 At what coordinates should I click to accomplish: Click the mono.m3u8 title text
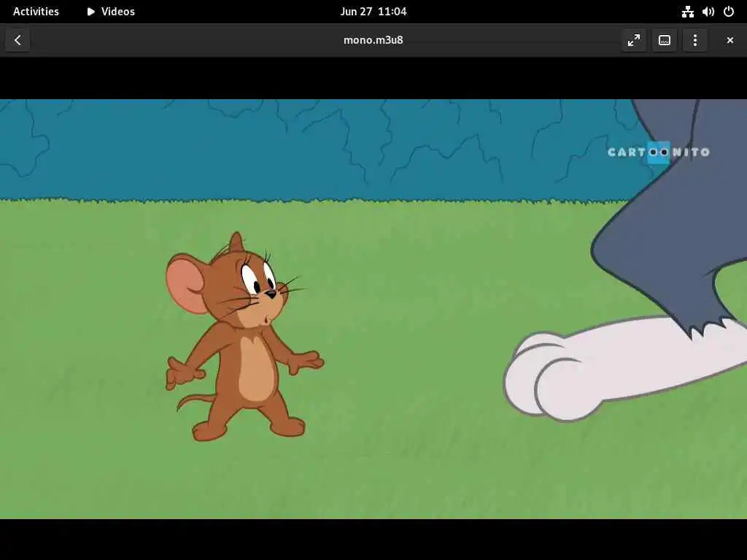click(x=373, y=40)
